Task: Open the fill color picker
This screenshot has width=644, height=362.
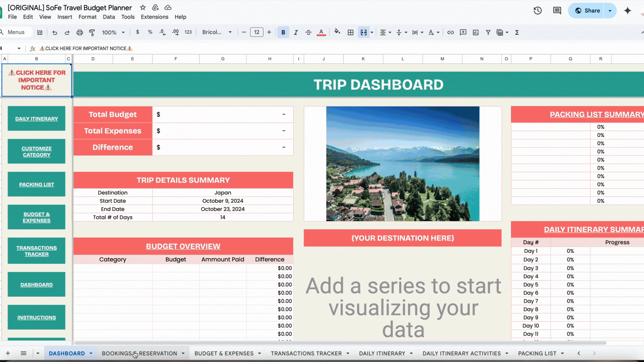Action: 337,32
